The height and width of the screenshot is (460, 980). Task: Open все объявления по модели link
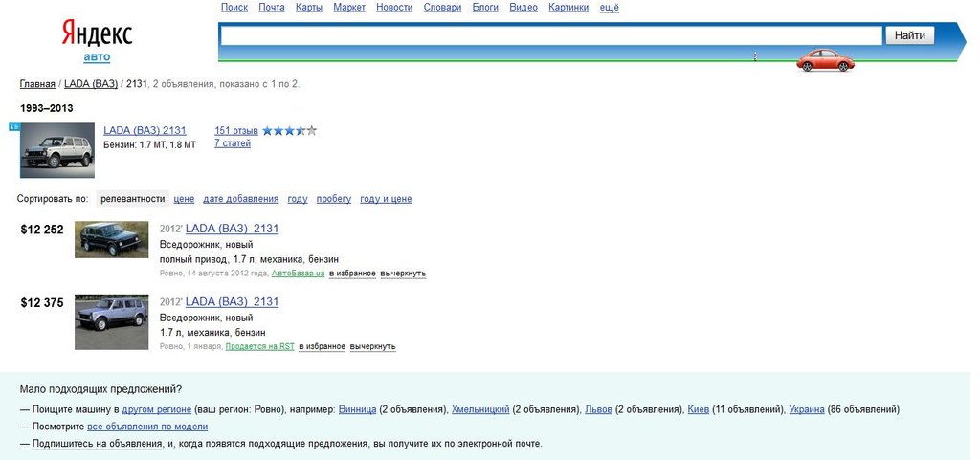pyautogui.click(x=147, y=427)
